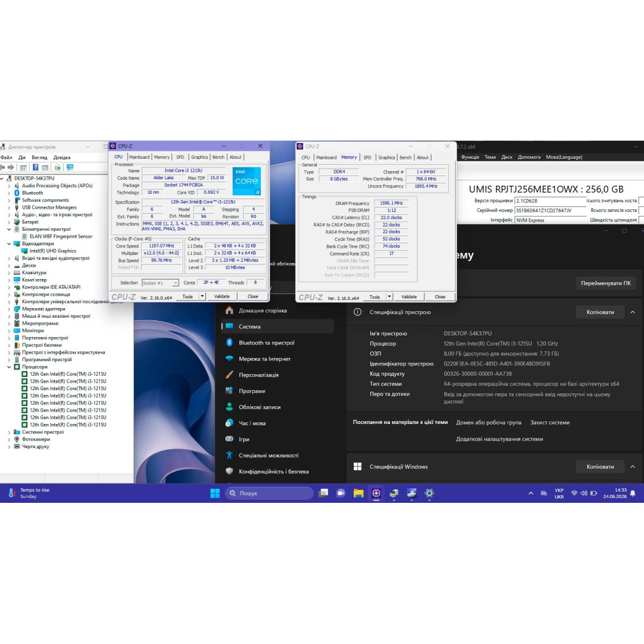Switch to Mainboard tab in left CPU-Z window
The image size is (644, 644).
point(139,157)
